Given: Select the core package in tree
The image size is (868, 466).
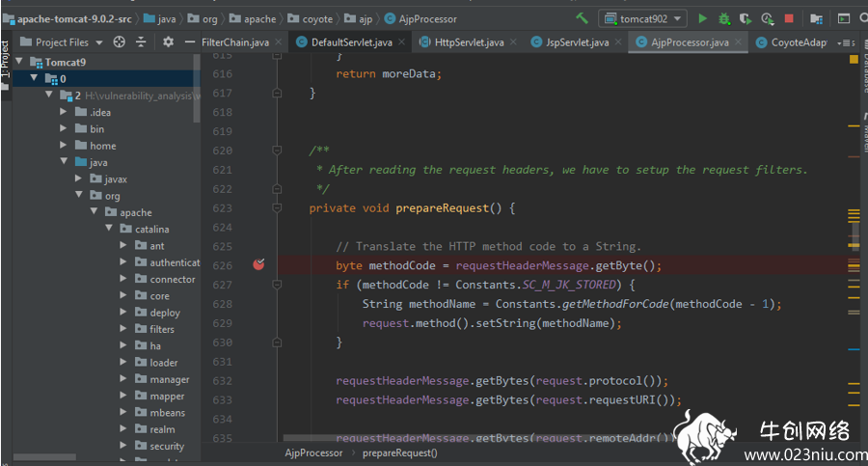Looking at the screenshot, I should coord(159,296).
